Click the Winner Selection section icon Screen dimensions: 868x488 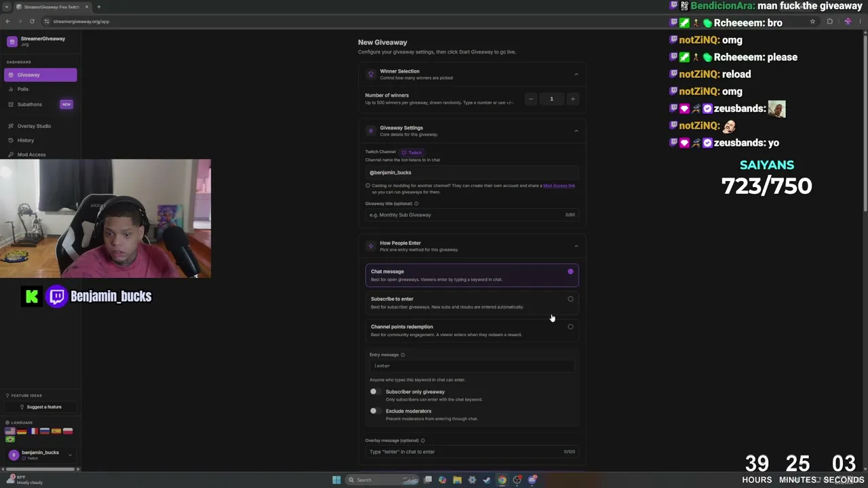click(x=370, y=74)
